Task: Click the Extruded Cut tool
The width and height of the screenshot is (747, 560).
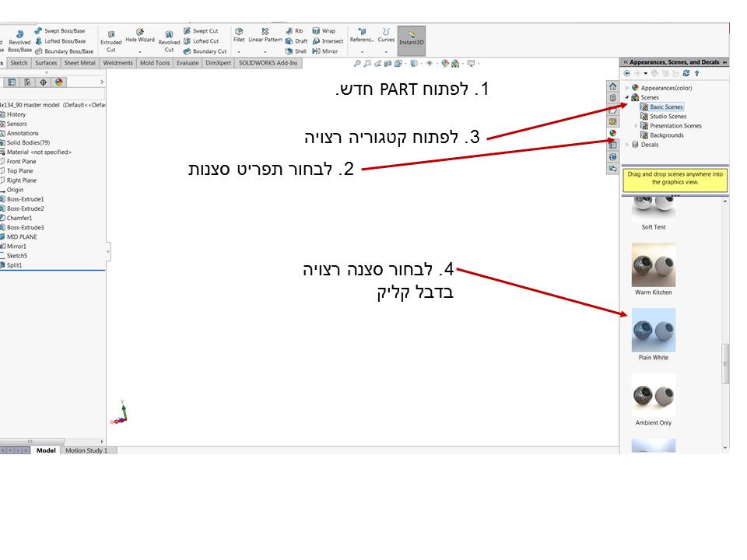Action: pos(110,39)
